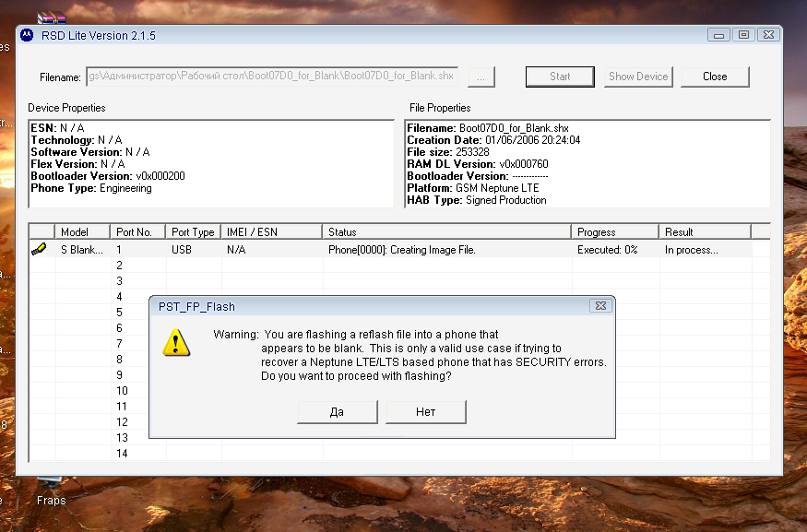This screenshot has width=807, height=532.
Task: Click the HAB Type Signed Production line
Action: (477, 200)
